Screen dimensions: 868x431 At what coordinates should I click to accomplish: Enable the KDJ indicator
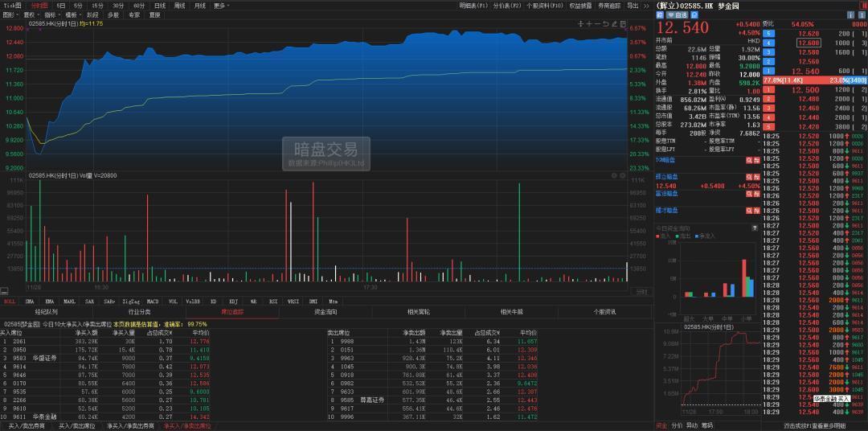[x=233, y=301]
